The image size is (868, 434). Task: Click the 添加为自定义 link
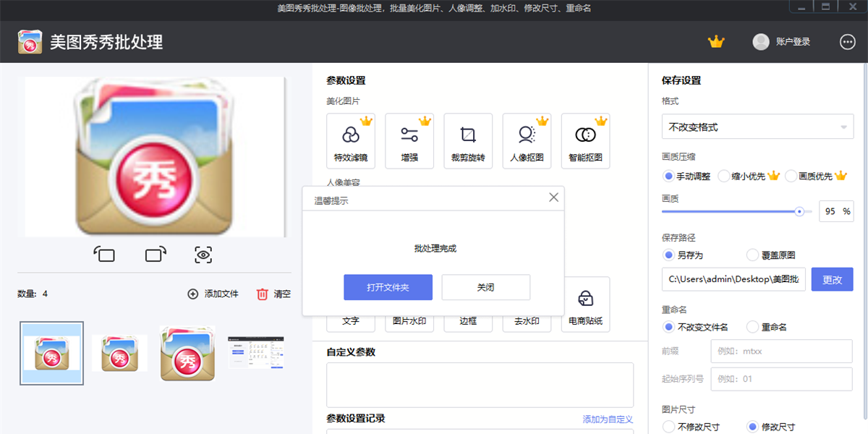coord(608,420)
